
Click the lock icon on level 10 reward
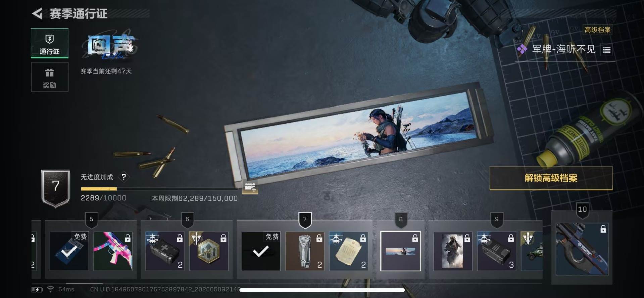click(603, 229)
